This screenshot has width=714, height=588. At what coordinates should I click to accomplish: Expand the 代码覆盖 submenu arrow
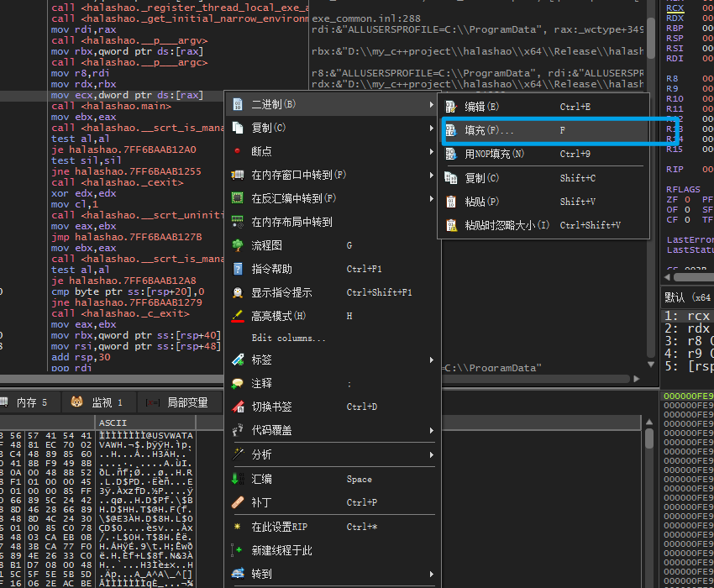click(x=431, y=431)
